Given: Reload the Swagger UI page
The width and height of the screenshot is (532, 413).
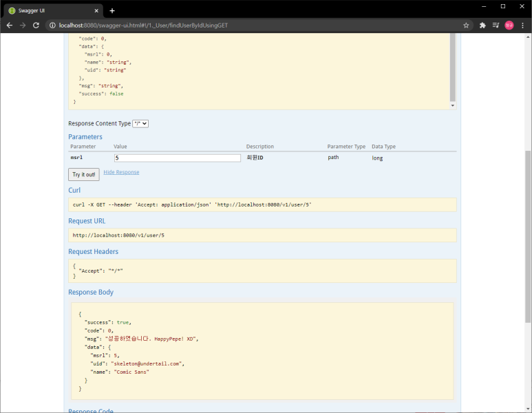Looking at the screenshot, I should coord(36,25).
